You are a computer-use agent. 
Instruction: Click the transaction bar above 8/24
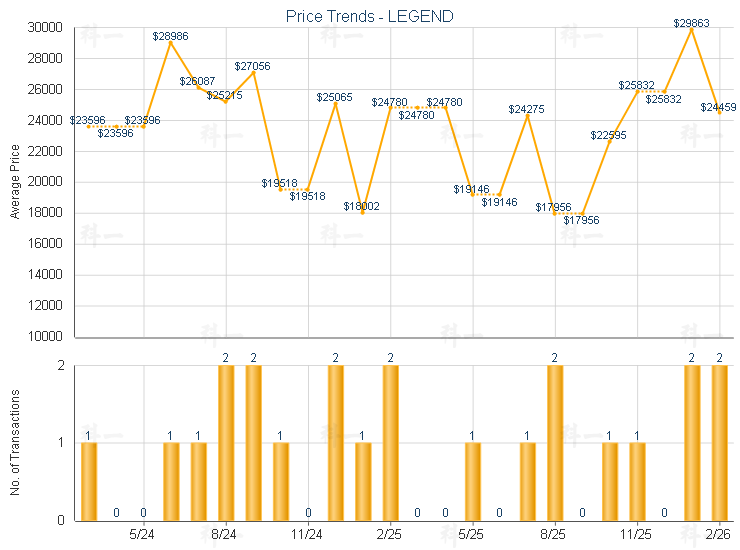click(x=226, y=442)
